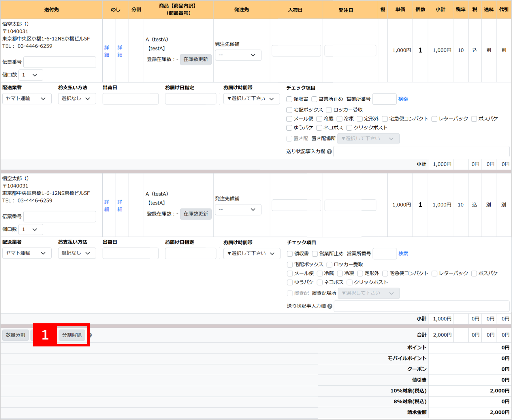Screen dimensions: 512x420
Task: Click お届け日指定 field in first shipment
Action: tap(190, 99)
